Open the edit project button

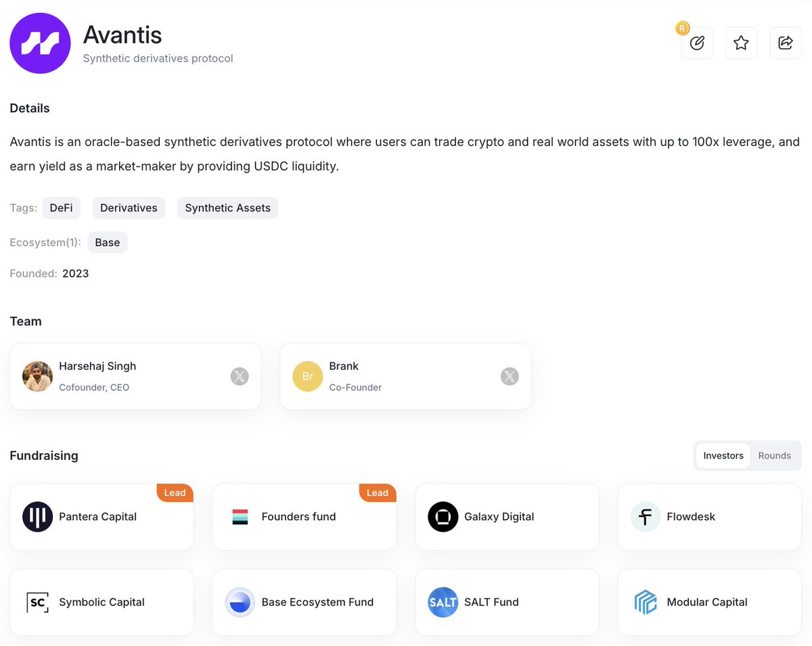tap(697, 43)
